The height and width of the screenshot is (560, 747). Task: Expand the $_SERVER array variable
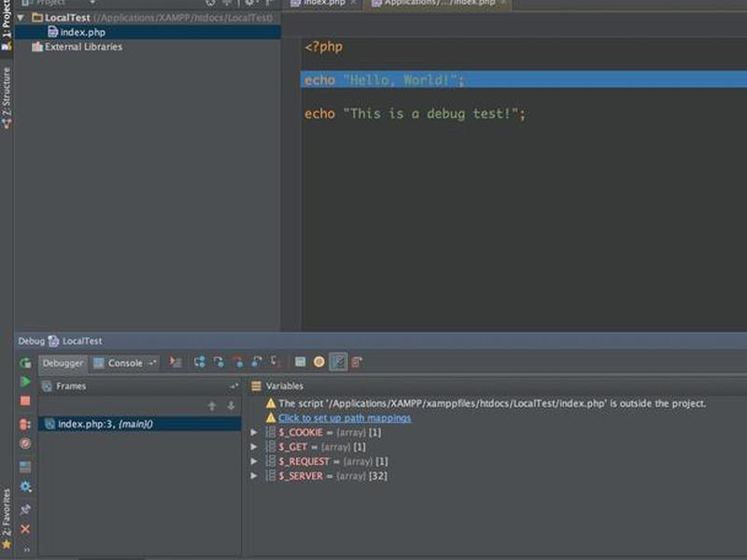254,475
